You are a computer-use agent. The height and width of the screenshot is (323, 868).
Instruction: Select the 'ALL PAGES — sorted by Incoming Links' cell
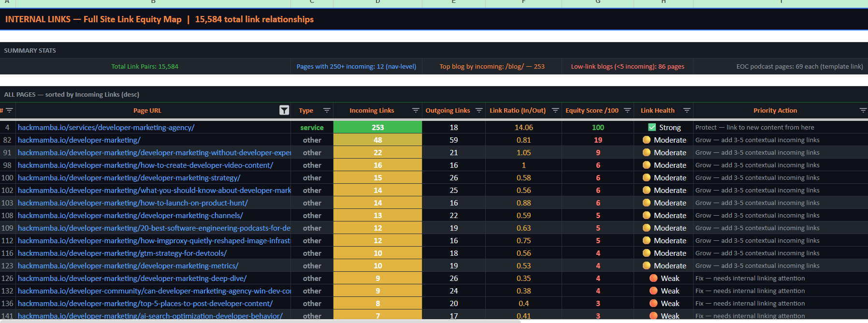(434, 94)
